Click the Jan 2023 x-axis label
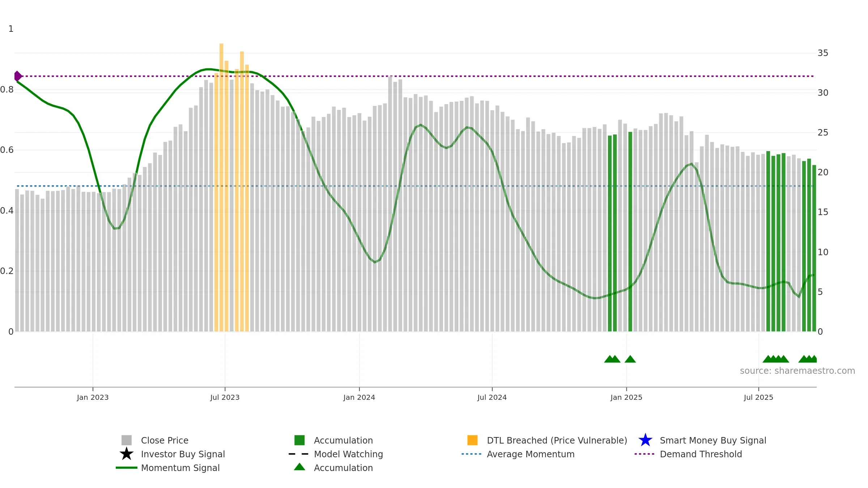Viewport: 868px width, 488px height. [x=93, y=398]
